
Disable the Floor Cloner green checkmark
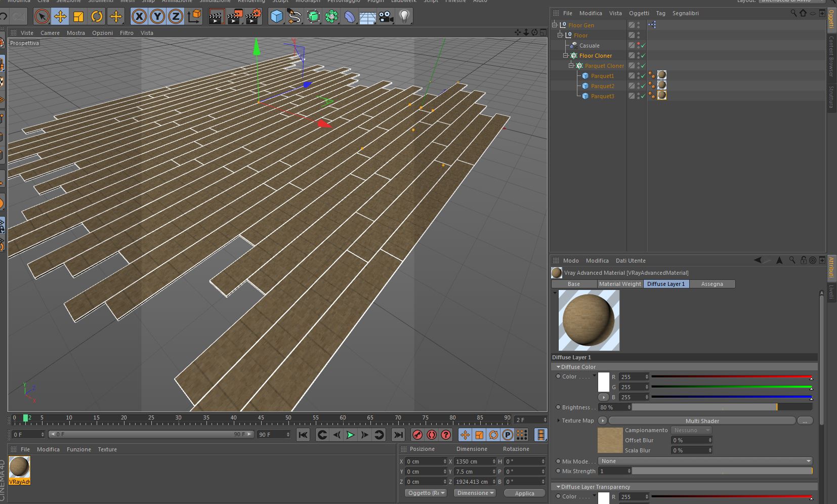tap(643, 56)
